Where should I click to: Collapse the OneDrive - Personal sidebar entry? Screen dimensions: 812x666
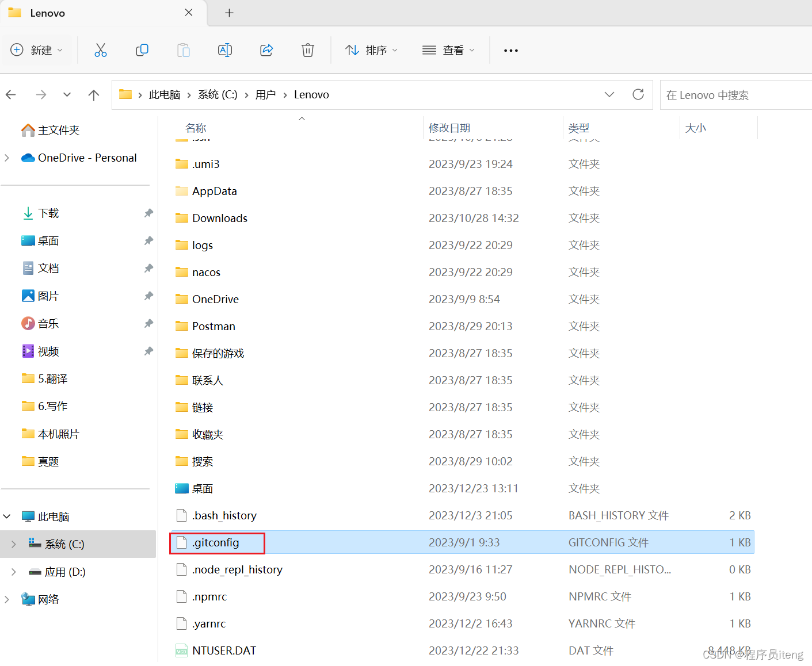[x=7, y=158]
